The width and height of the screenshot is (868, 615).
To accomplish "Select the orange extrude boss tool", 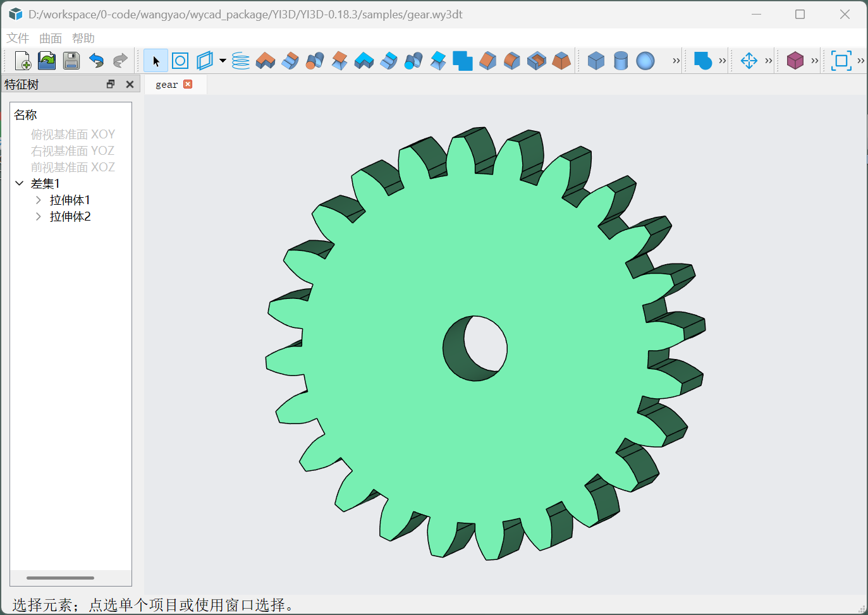I will pos(266,61).
